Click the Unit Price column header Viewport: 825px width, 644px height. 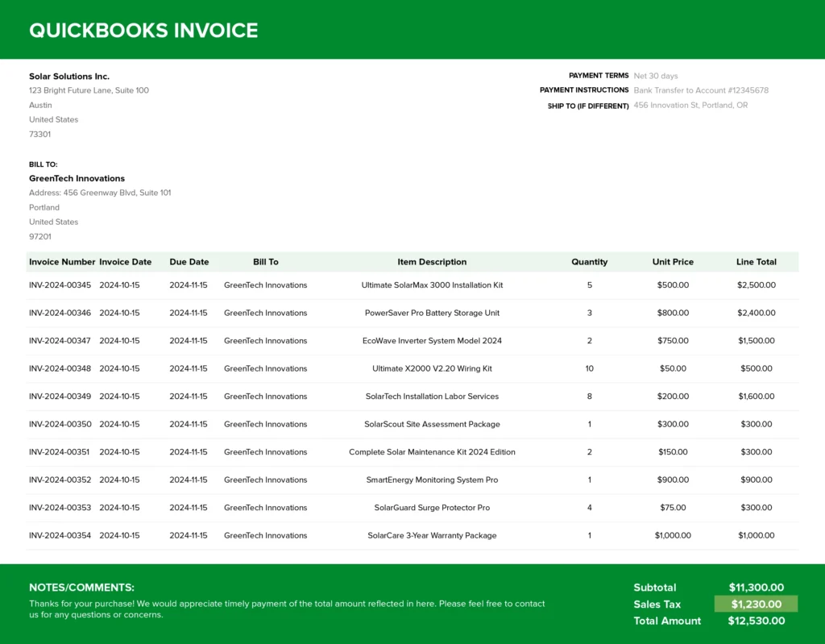(x=673, y=262)
